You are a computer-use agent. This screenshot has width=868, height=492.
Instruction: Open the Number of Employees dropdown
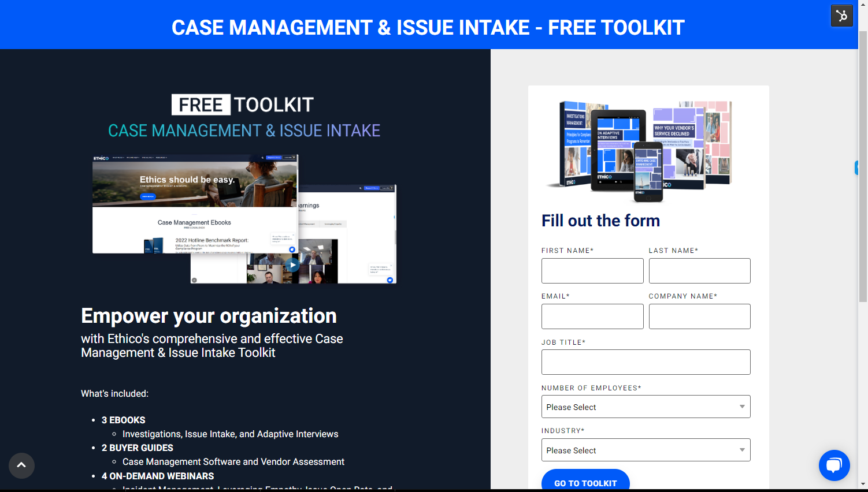pos(646,407)
